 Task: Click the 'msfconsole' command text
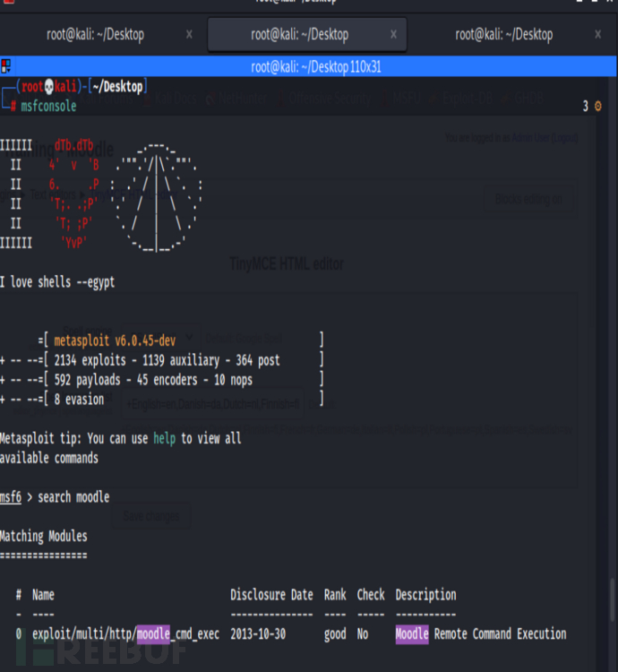click(x=48, y=106)
